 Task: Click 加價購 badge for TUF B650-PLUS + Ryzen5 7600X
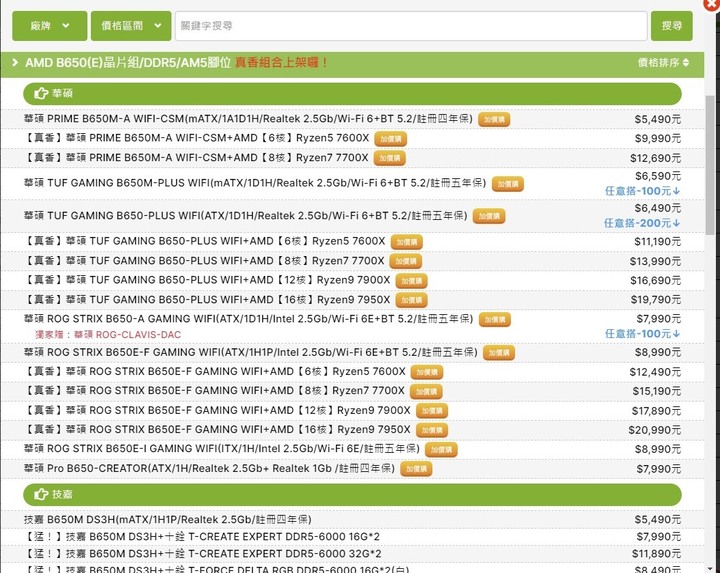click(x=407, y=242)
